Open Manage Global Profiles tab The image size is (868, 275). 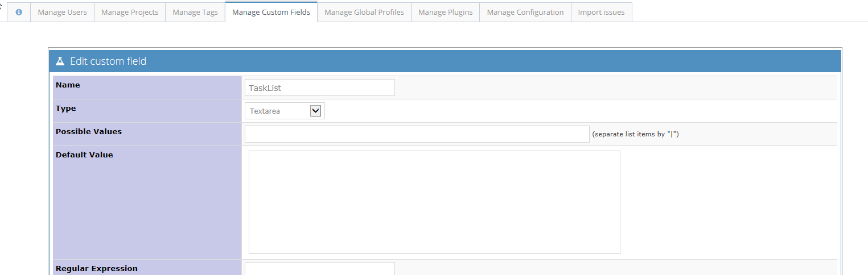pyautogui.click(x=364, y=12)
